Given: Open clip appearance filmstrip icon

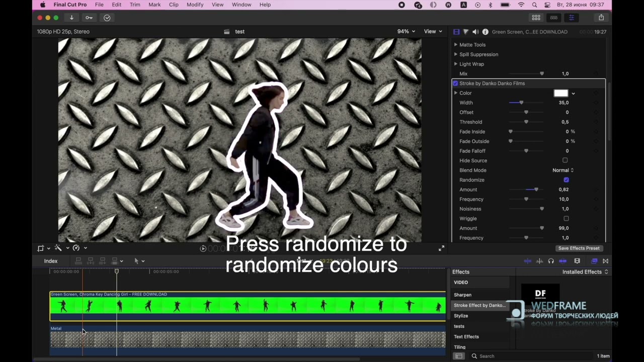Looking at the screenshot, I should 577,261.
